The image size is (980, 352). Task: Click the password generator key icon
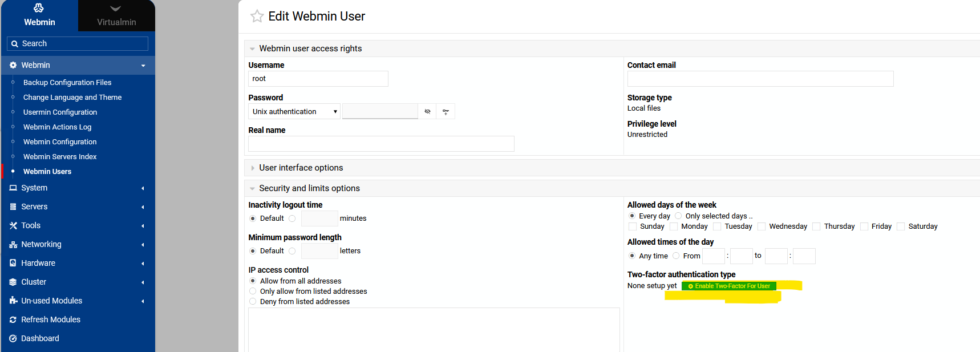pyautogui.click(x=446, y=112)
